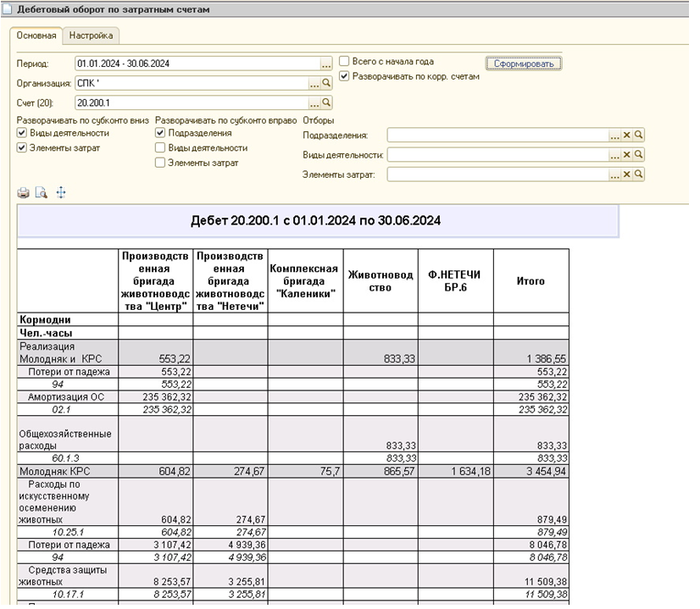Click the Период date range field
700x609 pixels.
coord(197,64)
